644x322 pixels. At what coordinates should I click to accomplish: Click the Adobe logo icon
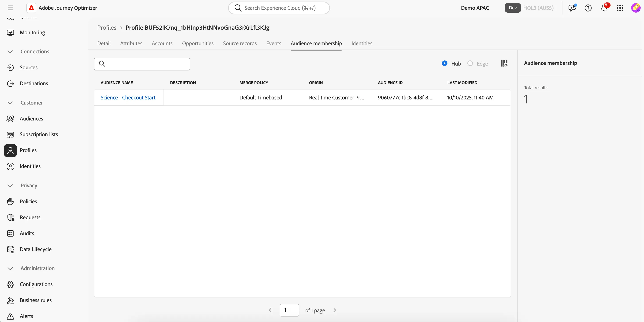[x=31, y=8]
